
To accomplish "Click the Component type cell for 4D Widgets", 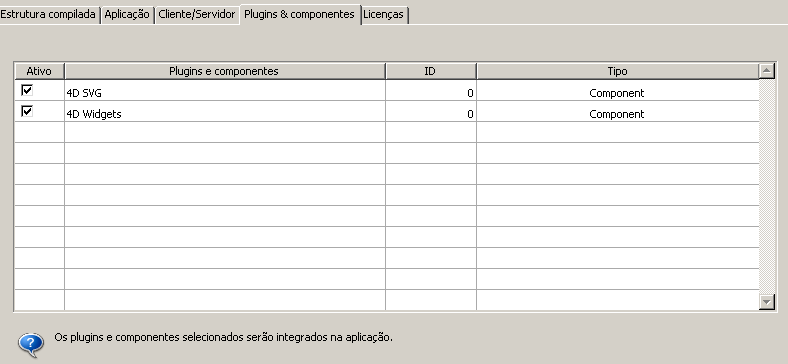I will [x=618, y=114].
